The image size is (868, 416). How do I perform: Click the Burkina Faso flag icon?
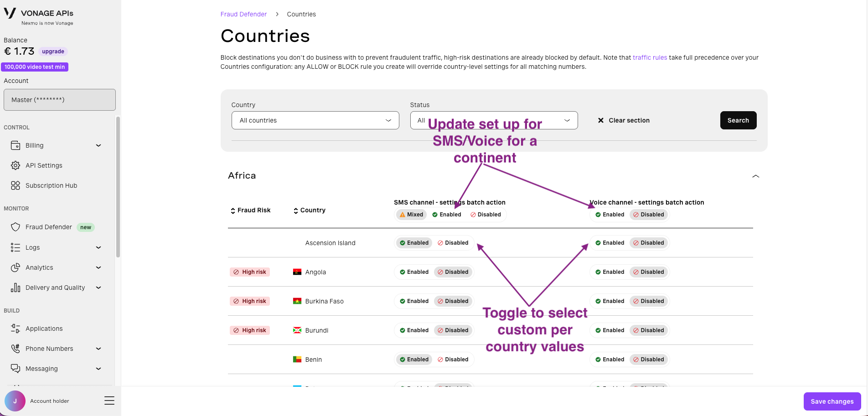click(297, 301)
